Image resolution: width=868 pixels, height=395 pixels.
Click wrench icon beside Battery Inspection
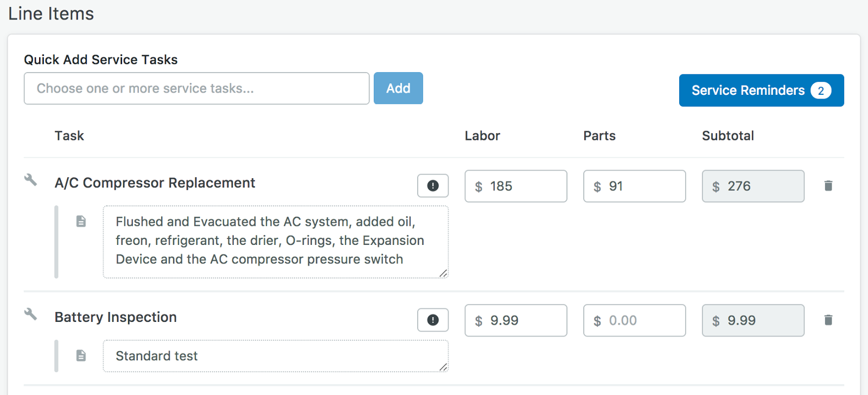coord(30,314)
